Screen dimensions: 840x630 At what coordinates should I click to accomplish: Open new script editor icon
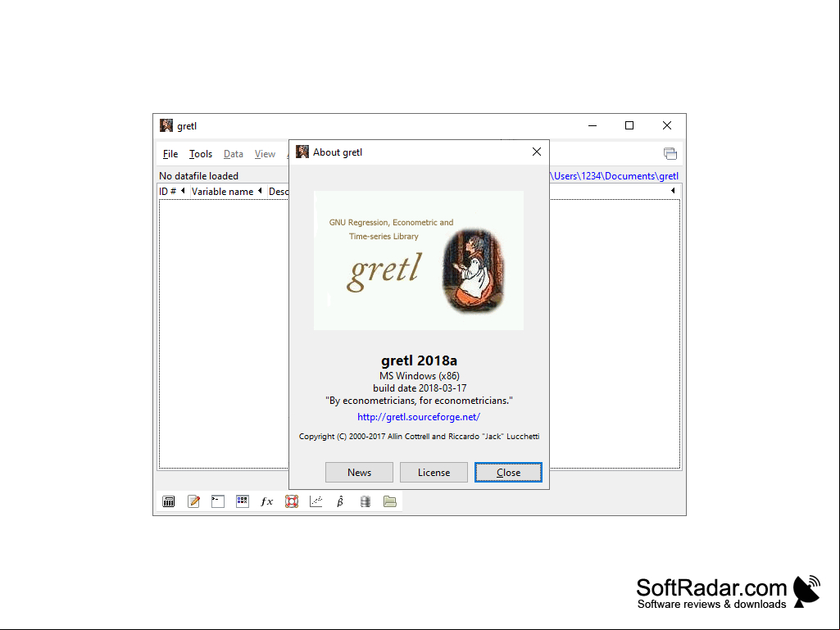[x=193, y=501]
